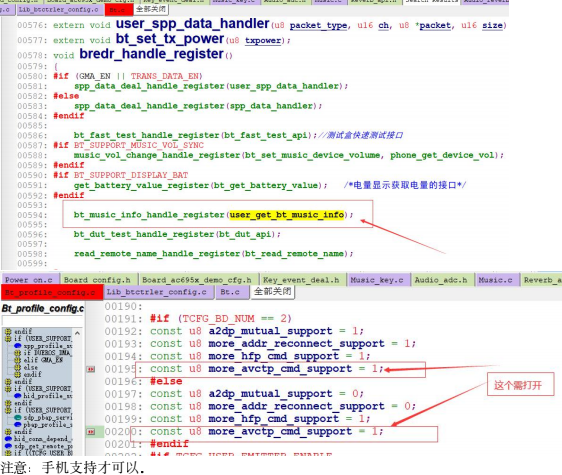Click the bookmark marker beside line 00195
The width and height of the screenshot is (562, 475).
(x=91, y=369)
